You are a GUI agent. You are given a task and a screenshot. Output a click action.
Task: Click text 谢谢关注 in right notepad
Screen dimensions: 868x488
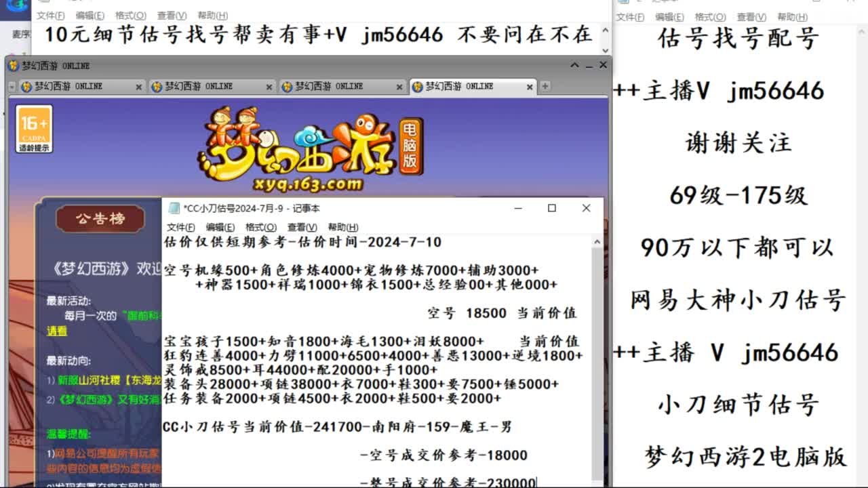point(738,144)
